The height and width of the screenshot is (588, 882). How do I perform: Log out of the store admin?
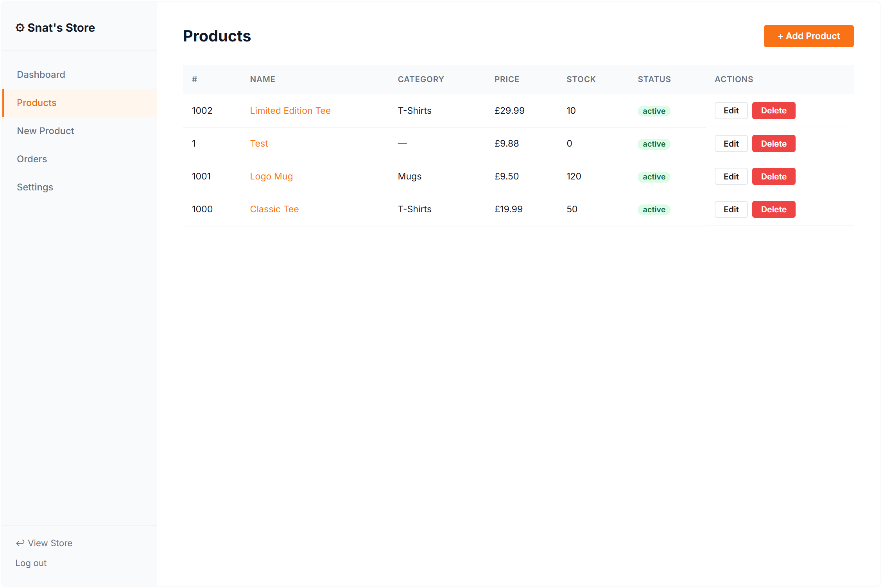point(31,563)
